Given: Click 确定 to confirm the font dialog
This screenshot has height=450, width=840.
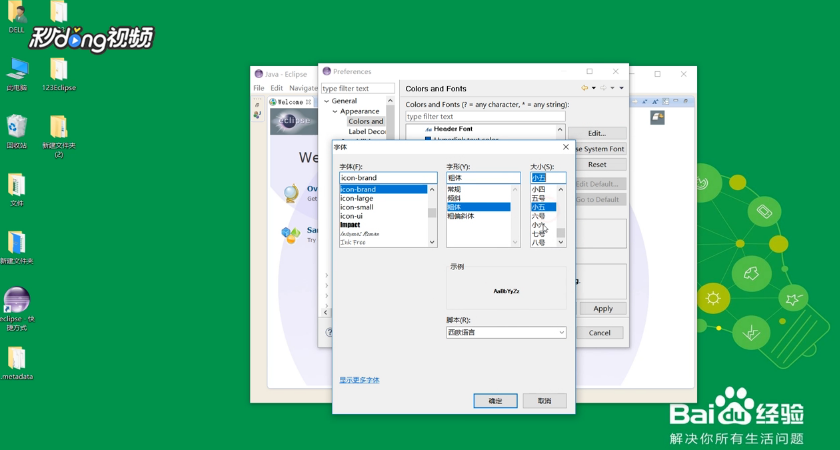Looking at the screenshot, I should pyautogui.click(x=496, y=401).
